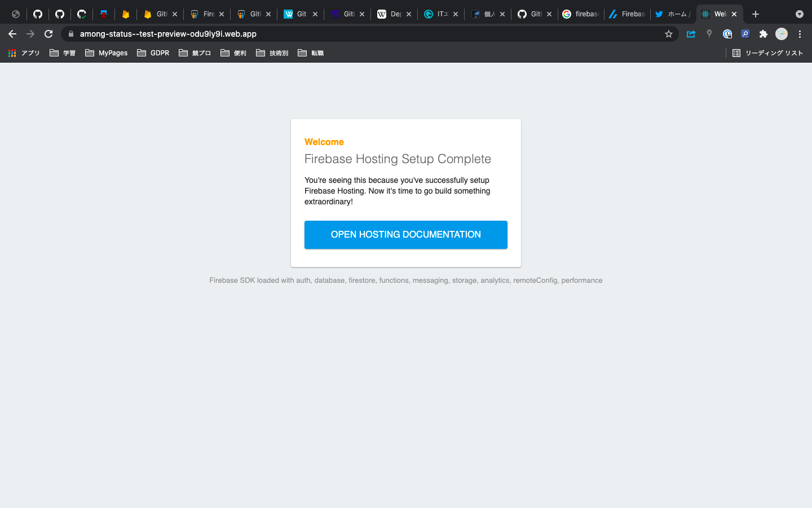Image resolution: width=812 pixels, height=508 pixels.
Task: Open the Extensions puzzle piece menu
Action: click(x=764, y=34)
